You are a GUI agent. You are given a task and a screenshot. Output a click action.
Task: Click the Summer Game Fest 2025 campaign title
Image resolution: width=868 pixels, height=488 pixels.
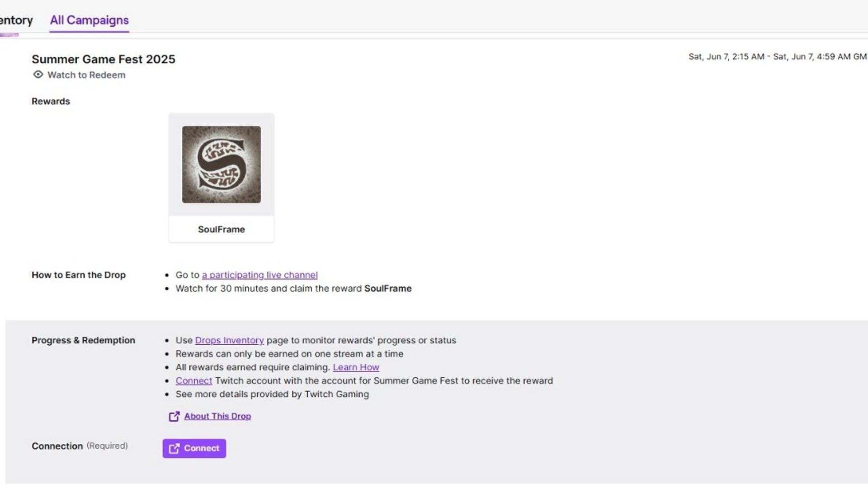point(104,59)
